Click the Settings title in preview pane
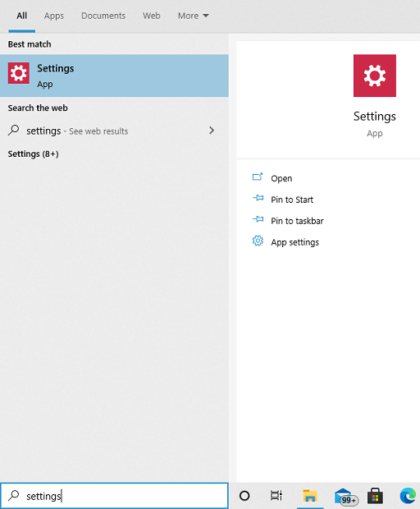This screenshot has height=509, width=420. (375, 117)
